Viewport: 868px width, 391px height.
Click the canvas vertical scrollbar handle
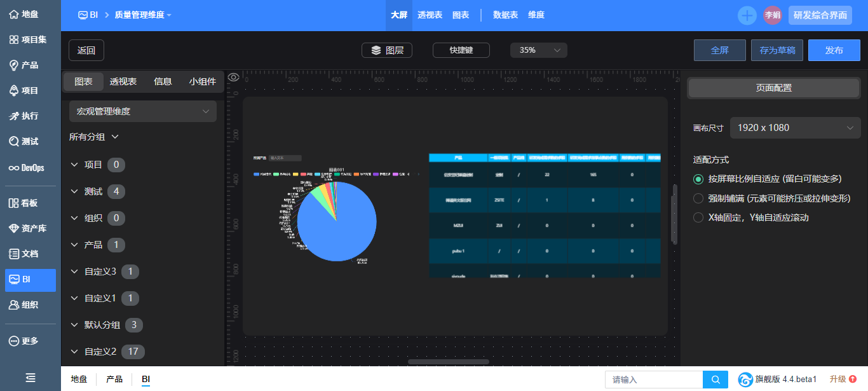[x=675, y=214]
